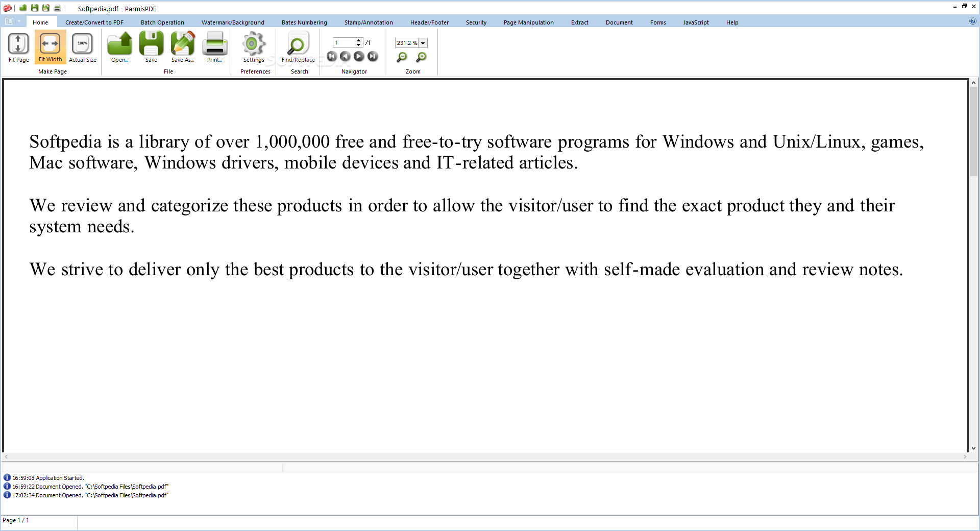Go to previous page navigator button
The image size is (980, 531).
point(346,56)
